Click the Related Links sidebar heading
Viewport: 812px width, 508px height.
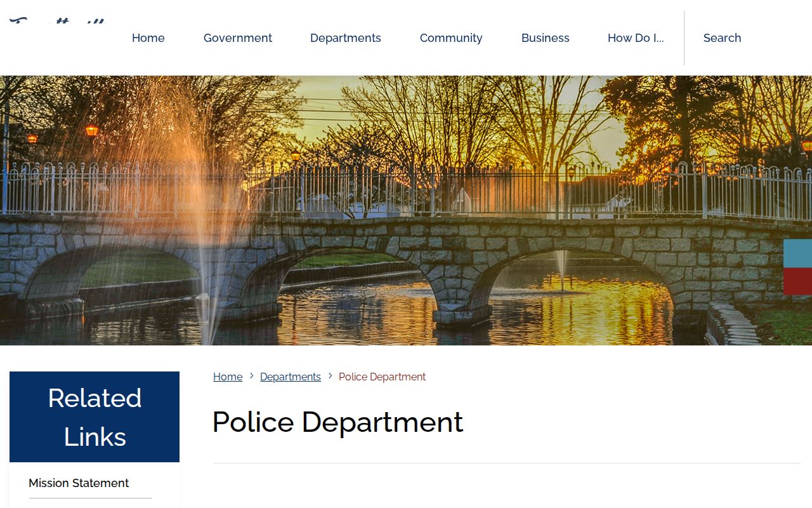tap(95, 417)
